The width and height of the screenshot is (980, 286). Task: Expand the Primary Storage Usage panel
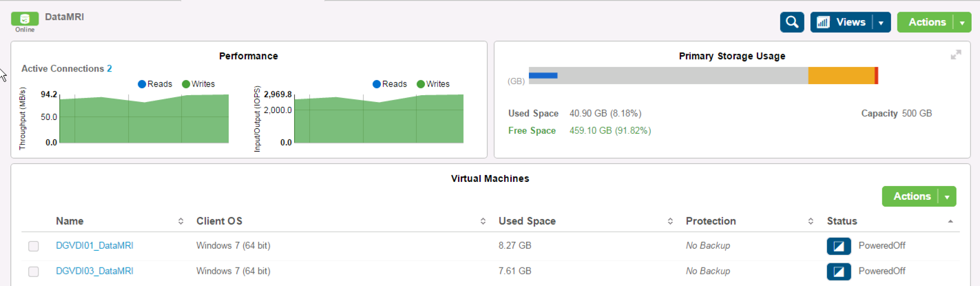(x=956, y=55)
